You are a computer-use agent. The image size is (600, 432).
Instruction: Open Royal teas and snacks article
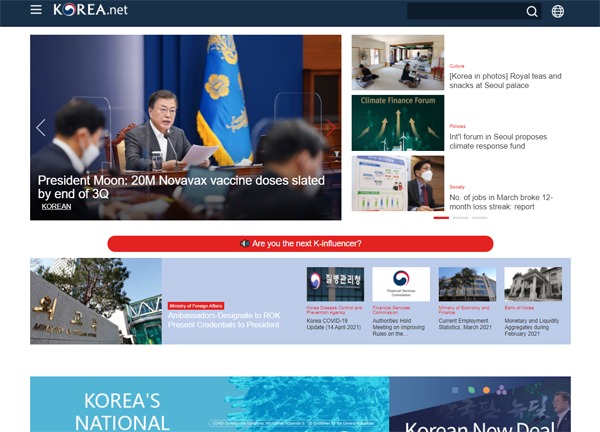pos(505,81)
